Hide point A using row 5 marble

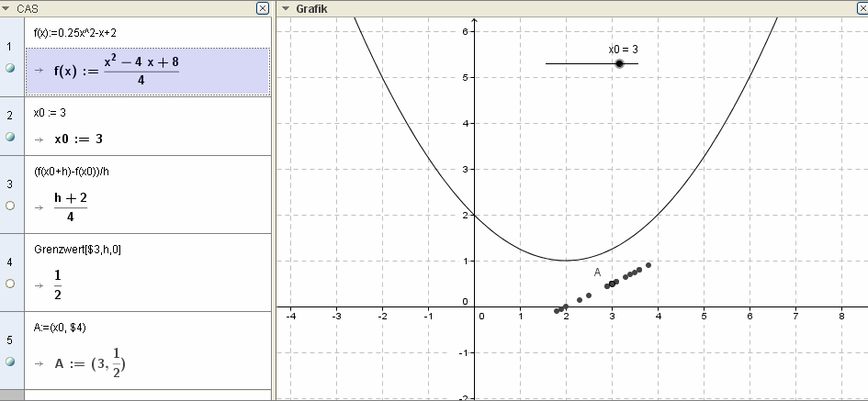coord(9,362)
